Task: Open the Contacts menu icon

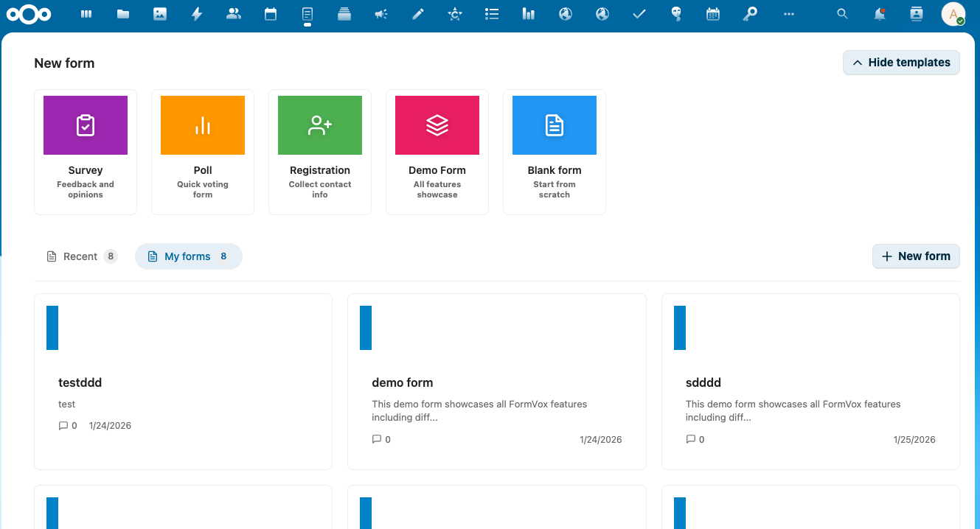Action: (x=917, y=14)
